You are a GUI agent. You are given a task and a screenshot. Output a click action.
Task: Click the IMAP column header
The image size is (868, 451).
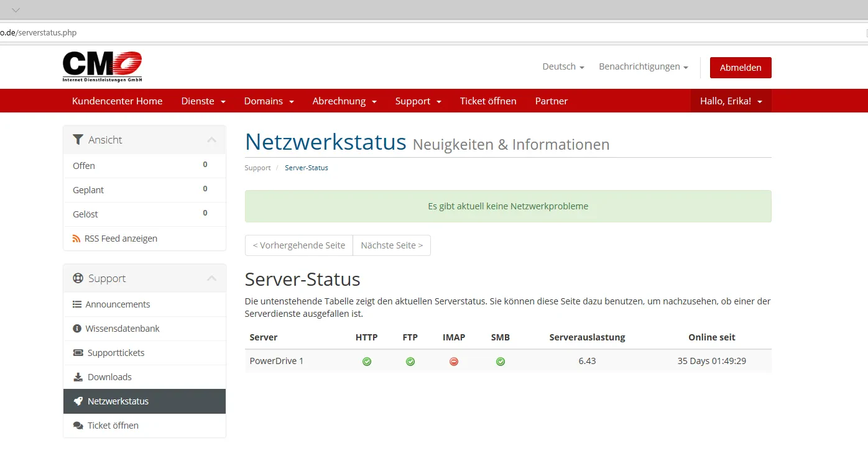coord(454,337)
